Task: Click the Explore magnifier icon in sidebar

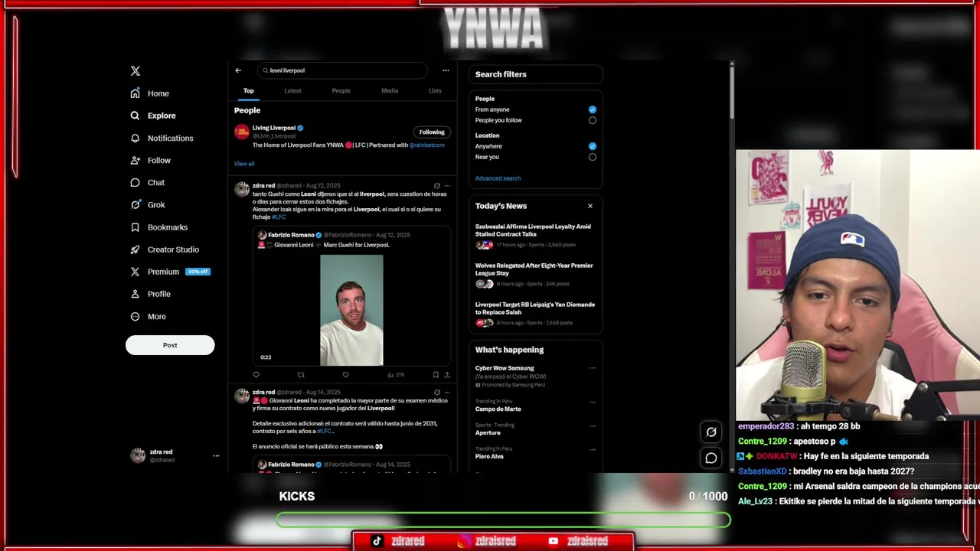Action: (x=136, y=116)
